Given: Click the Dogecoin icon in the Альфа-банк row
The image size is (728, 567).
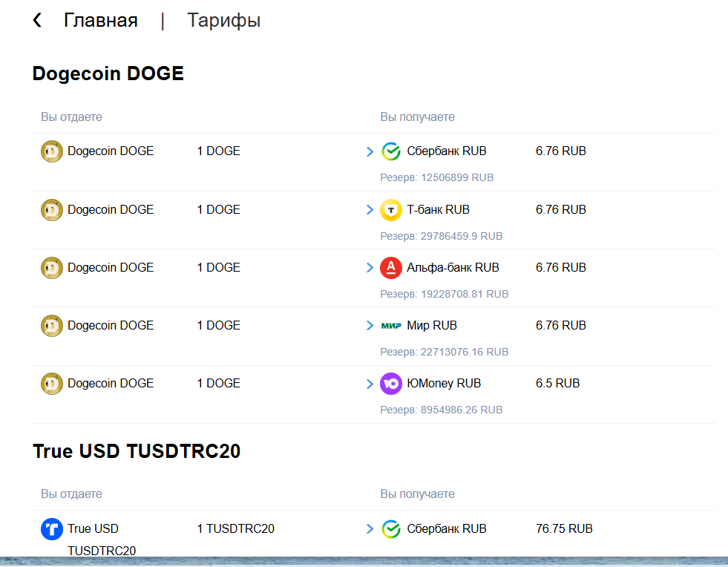Looking at the screenshot, I should point(51,268).
